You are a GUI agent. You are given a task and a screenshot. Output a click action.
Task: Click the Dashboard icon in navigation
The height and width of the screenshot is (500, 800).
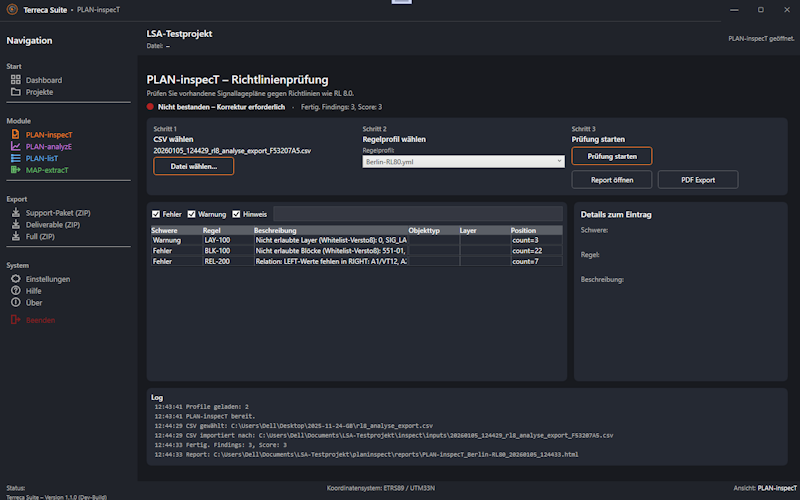coord(15,80)
